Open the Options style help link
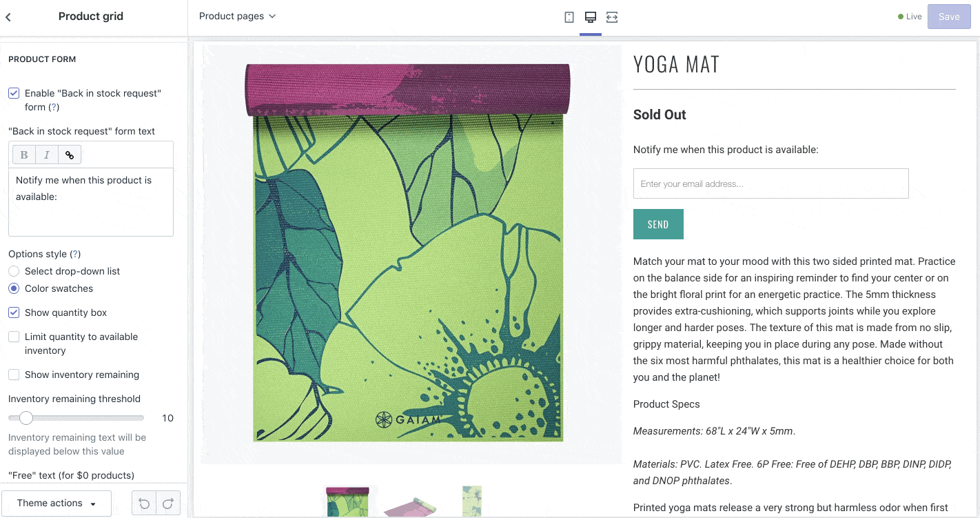 coord(76,254)
